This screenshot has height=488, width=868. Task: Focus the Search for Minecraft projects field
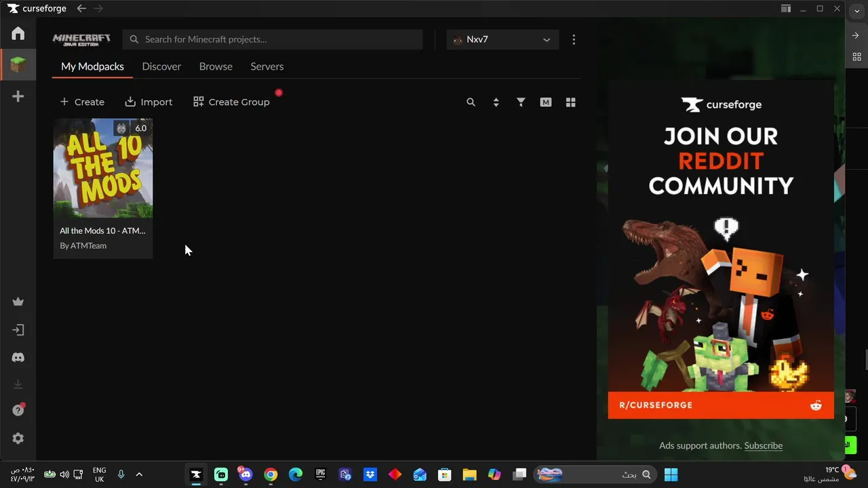273,39
